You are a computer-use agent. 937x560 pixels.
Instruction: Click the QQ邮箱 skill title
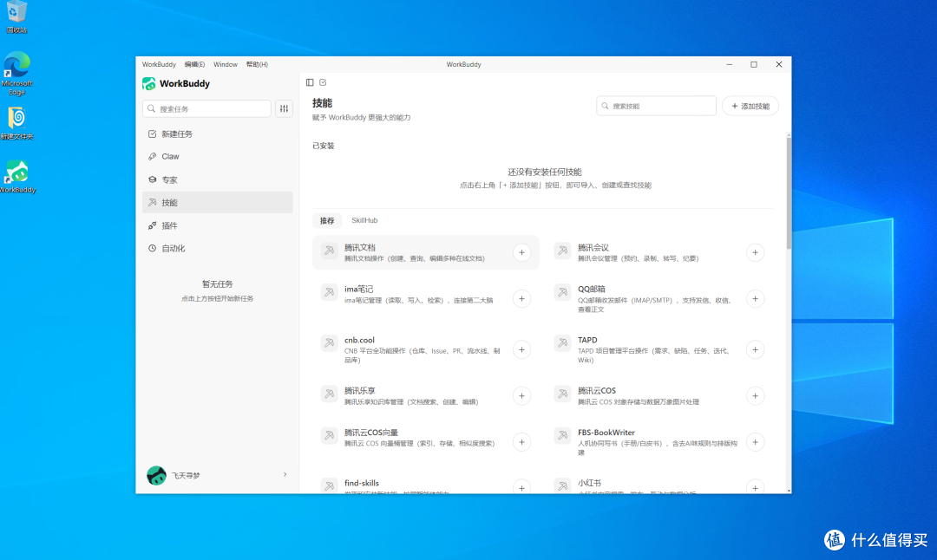[x=592, y=289]
